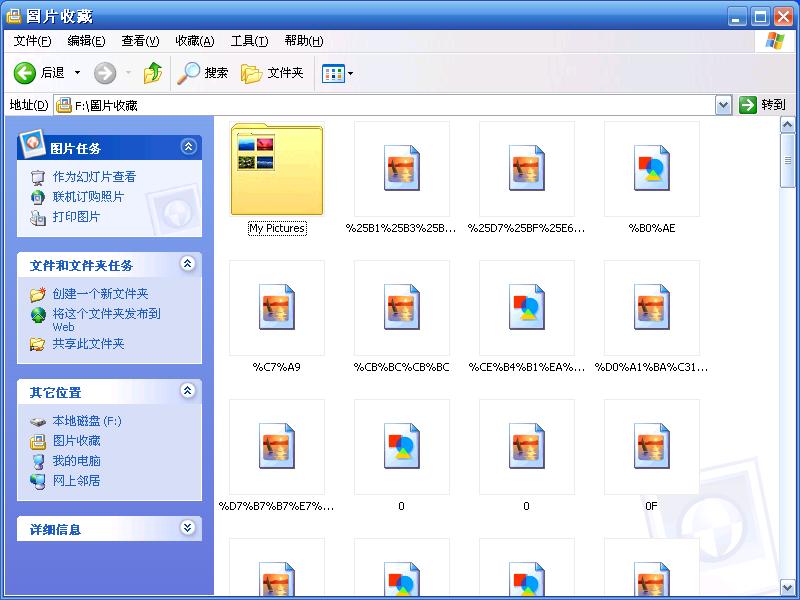Click the computer icon beside 我的电脑
Viewport: 800px width, 600px height.
click(38, 461)
